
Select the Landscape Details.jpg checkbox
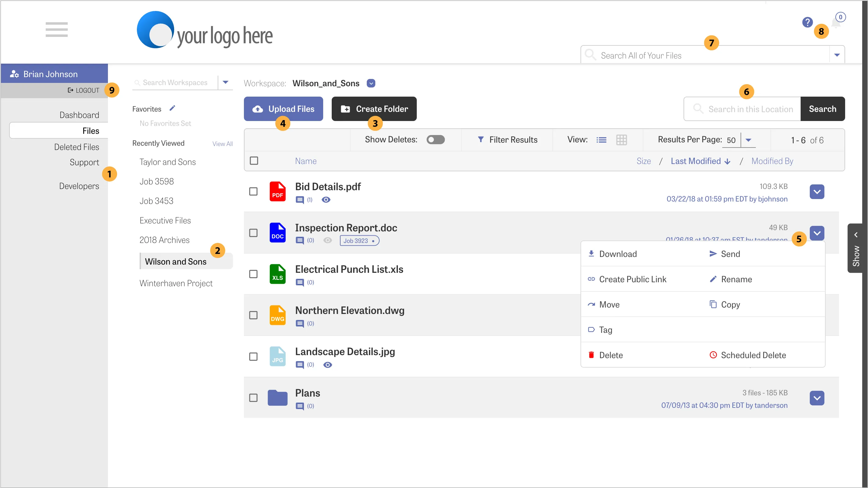pyautogui.click(x=253, y=356)
